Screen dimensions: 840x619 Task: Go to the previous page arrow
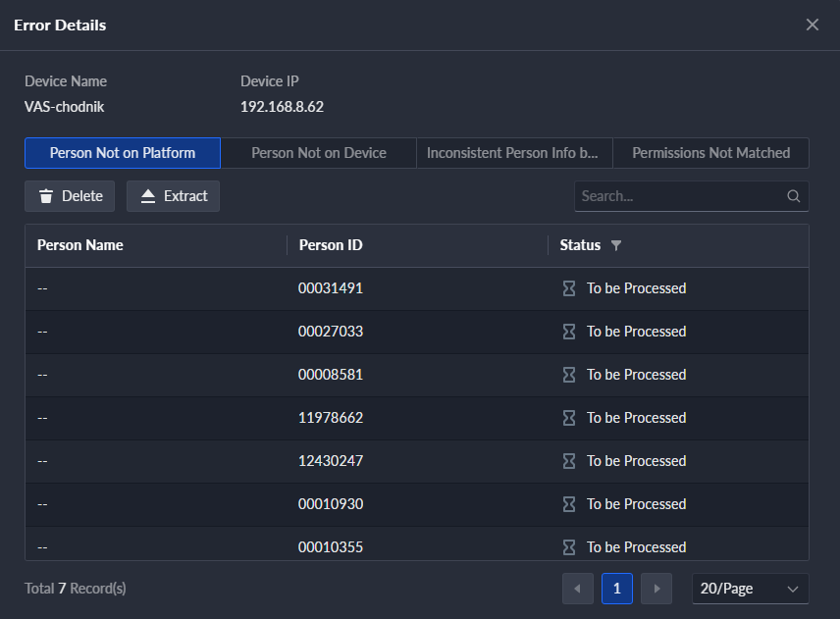click(577, 589)
